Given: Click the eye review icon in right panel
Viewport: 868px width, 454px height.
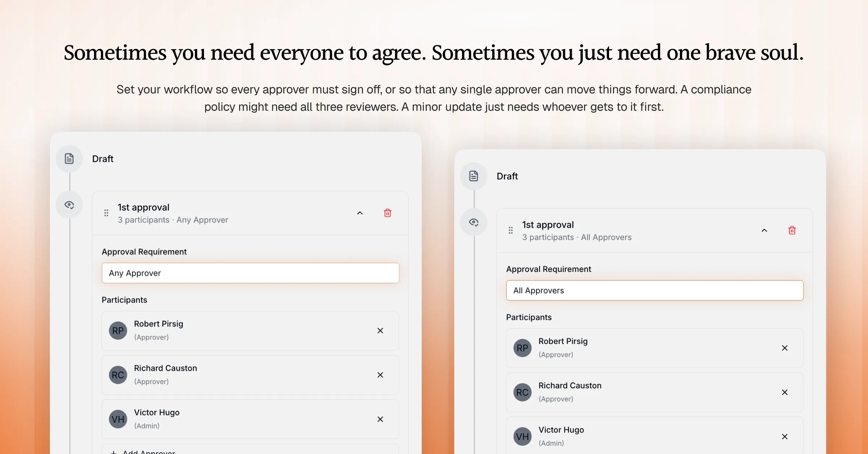Looking at the screenshot, I should tap(473, 222).
